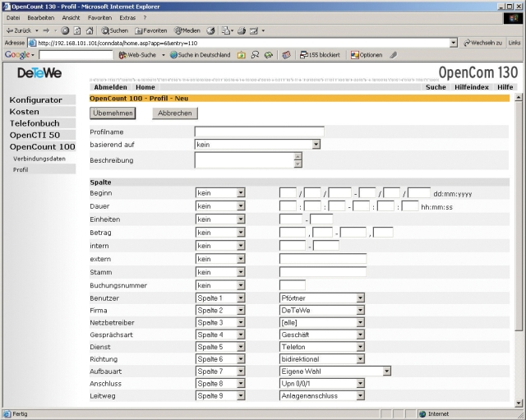Click the Profilname text field
This screenshot has height=420, width=526.
pos(260,132)
